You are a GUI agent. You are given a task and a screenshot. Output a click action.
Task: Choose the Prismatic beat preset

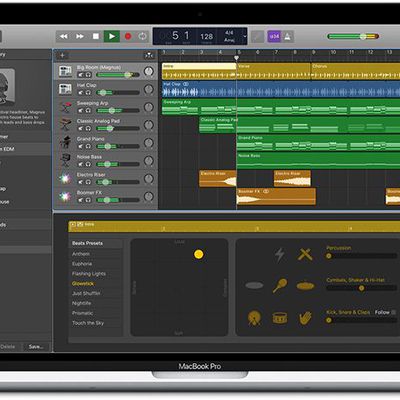[x=83, y=313]
